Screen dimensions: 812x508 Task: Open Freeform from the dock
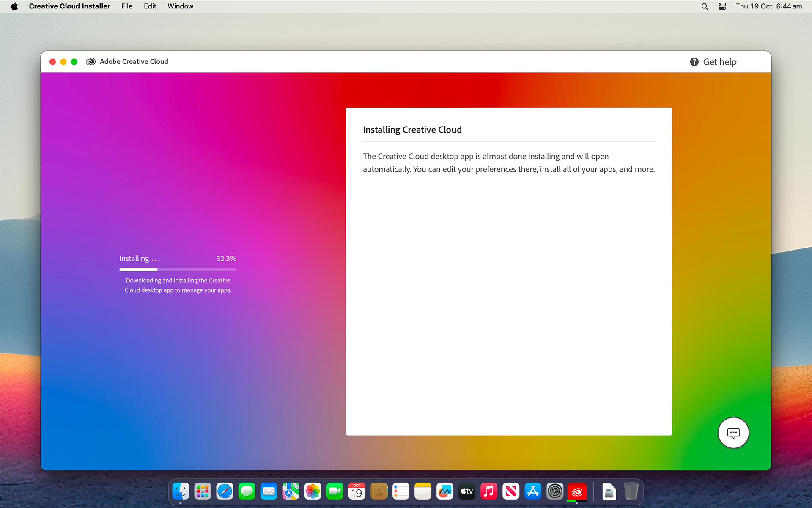(445, 491)
